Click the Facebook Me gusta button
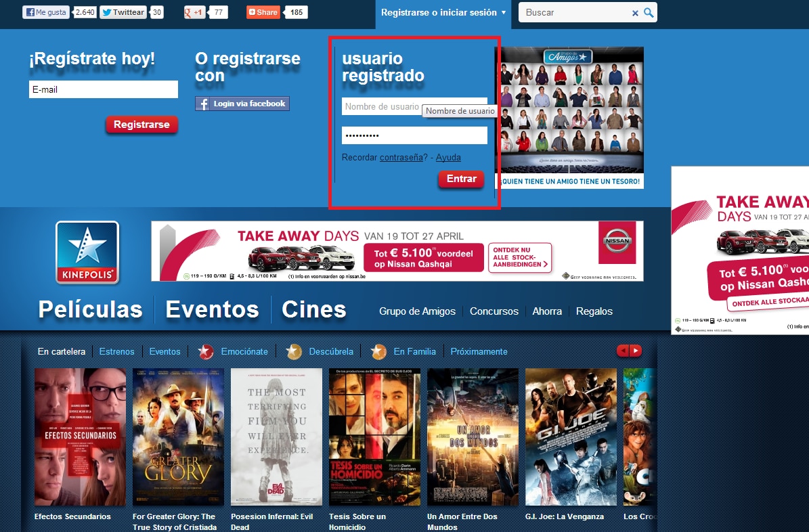 [46, 12]
